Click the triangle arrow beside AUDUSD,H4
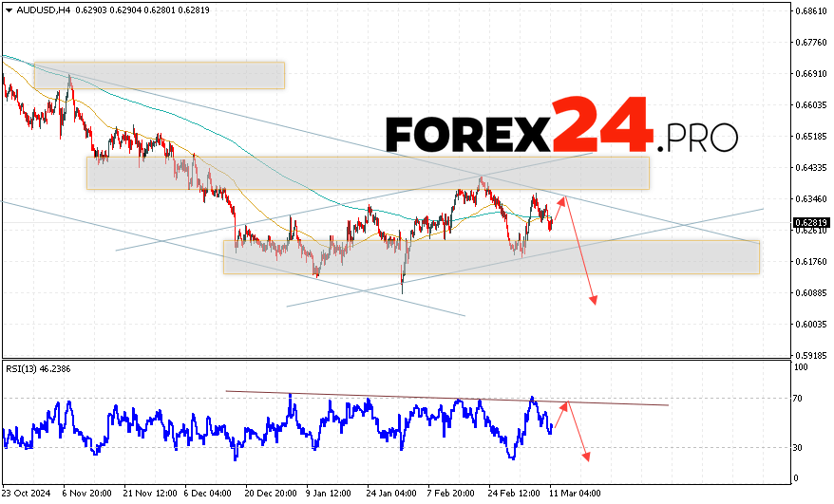This screenshot has height=504, width=834. coord(7,9)
